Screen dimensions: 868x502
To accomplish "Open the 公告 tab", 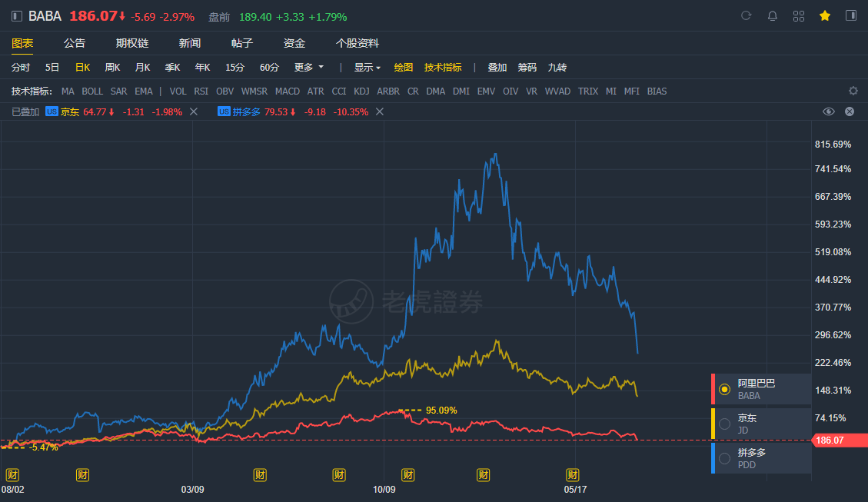I will click(74, 43).
